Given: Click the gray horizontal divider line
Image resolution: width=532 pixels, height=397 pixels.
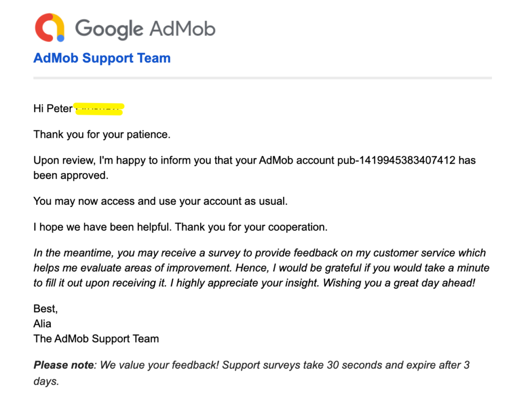Looking at the screenshot, I should point(262,78).
